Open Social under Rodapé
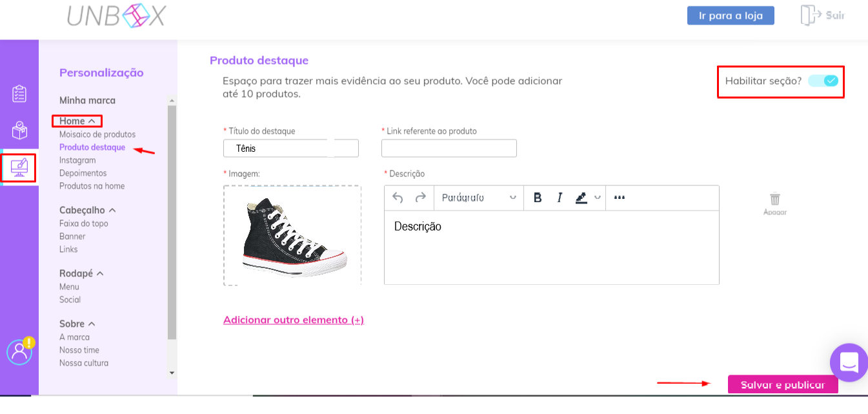Screen dimensions: 868x414 point(70,300)
